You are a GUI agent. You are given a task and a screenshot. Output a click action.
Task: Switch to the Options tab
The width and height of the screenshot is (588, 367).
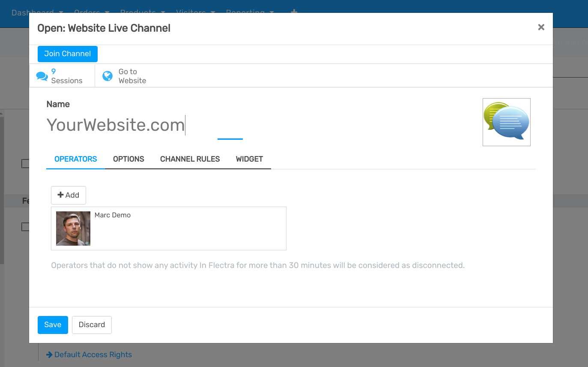pos(128,159)
